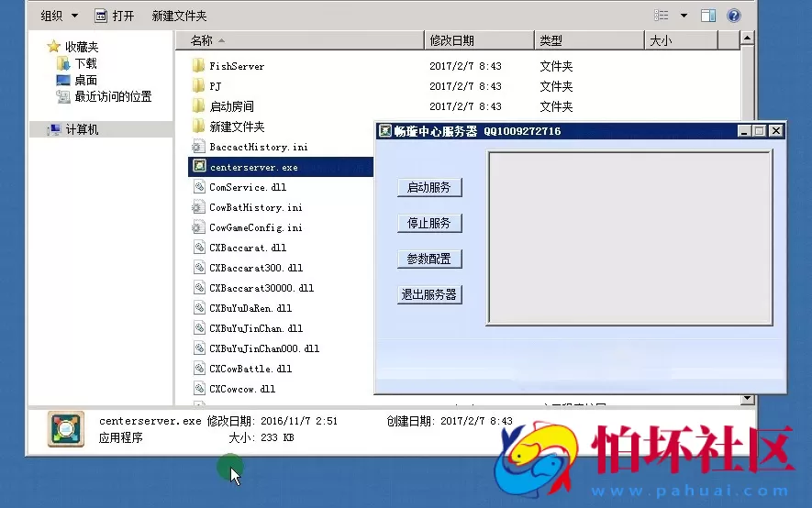Select the BaccactHistory.ini file icon

click(198, 147)
